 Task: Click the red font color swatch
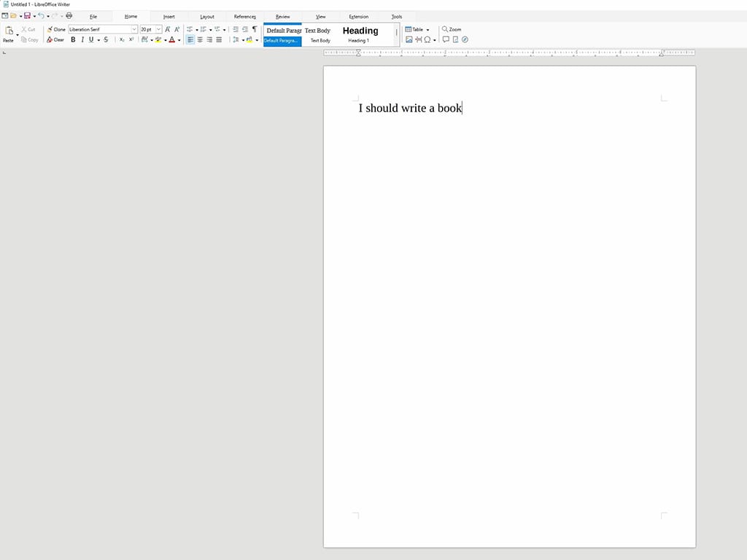[x=171, y=39]
